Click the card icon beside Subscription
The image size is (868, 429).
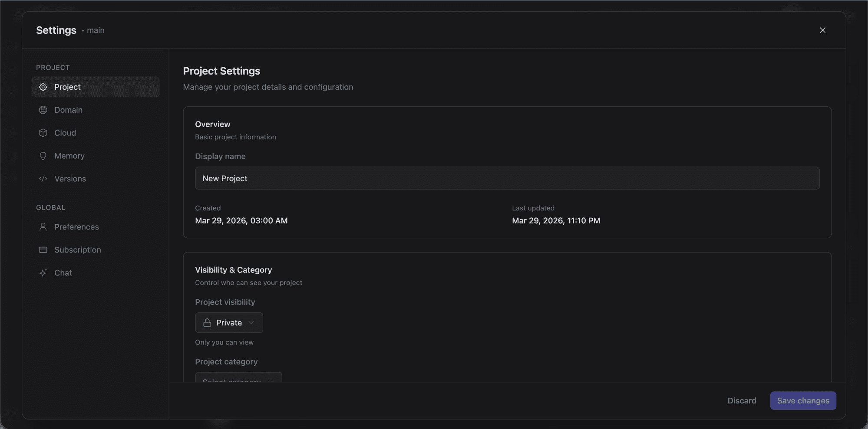point(43,250)
